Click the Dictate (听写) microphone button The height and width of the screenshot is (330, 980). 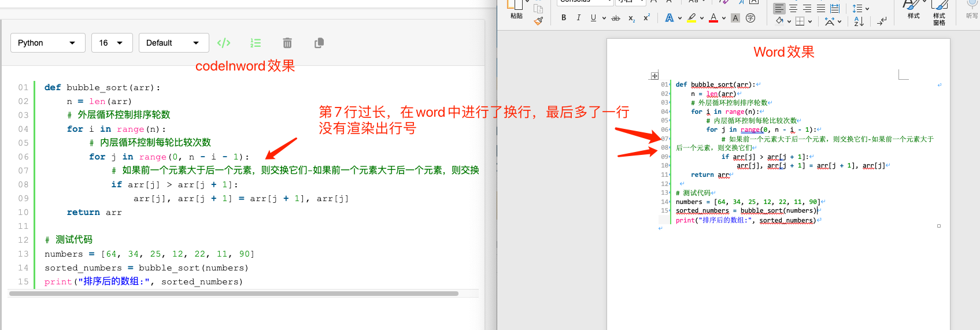(972, 10)
